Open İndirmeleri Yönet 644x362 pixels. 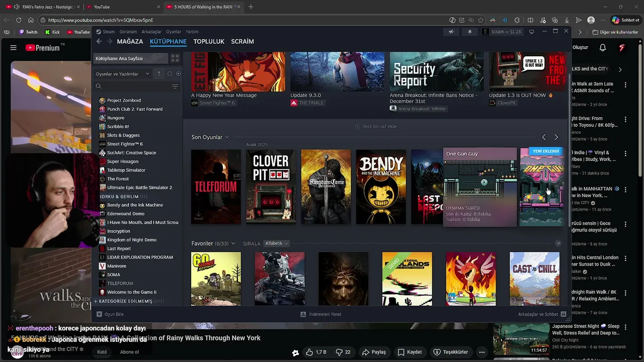(x=320, y=314)
